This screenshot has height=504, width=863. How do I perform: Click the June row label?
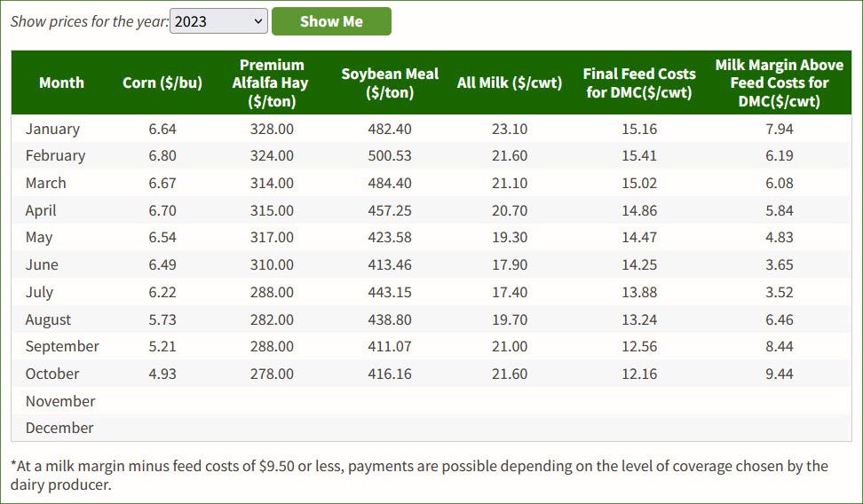click(x=42, y=264)
